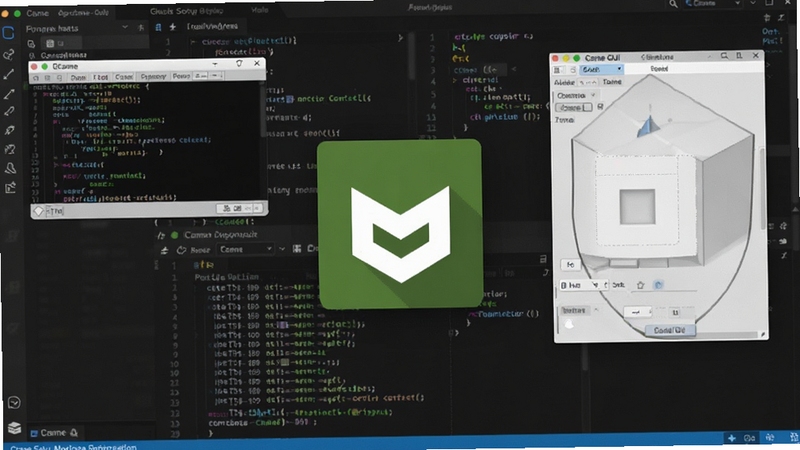Click the blue rounded-square icon atop the left sidebar
The height and width of the screenshot is (450, 800).
[x=8, y=33]
